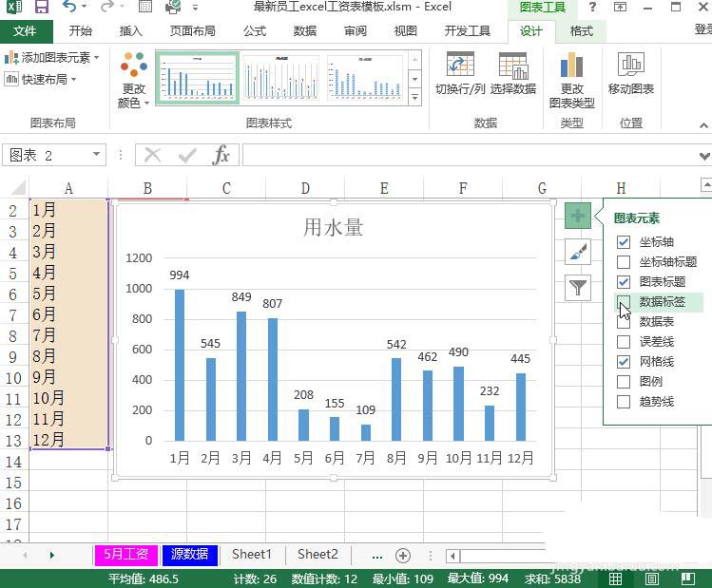Click the 切换行/列 switch row/column icon
The image size is (712, 588).
click(x=460, y=65)
